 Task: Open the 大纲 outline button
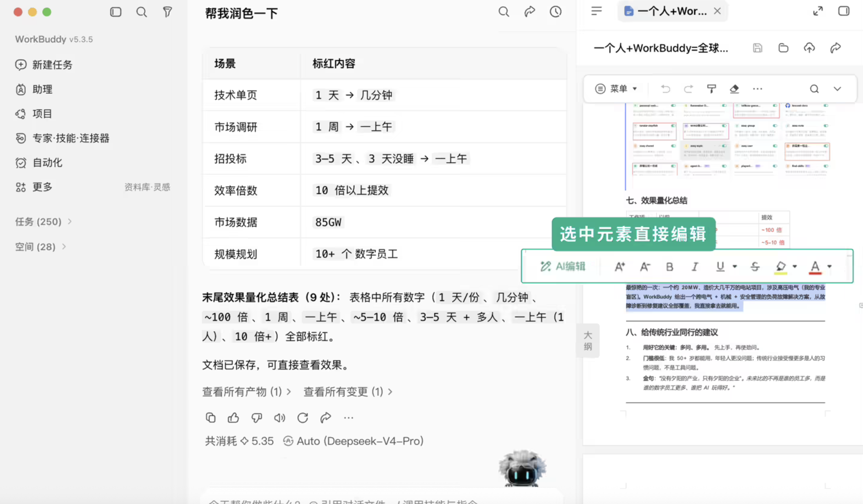(588, 341)
